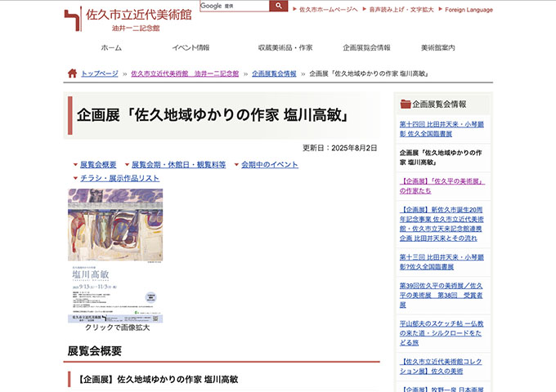This screenshot has width=556, height=392.
Task: Click the red arrow before 会期中のイベント
Action: [x=236, y=165]
